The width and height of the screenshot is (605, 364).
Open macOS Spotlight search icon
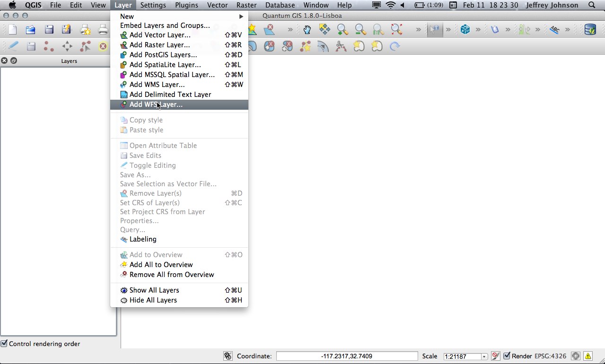(x=592, y=5)
